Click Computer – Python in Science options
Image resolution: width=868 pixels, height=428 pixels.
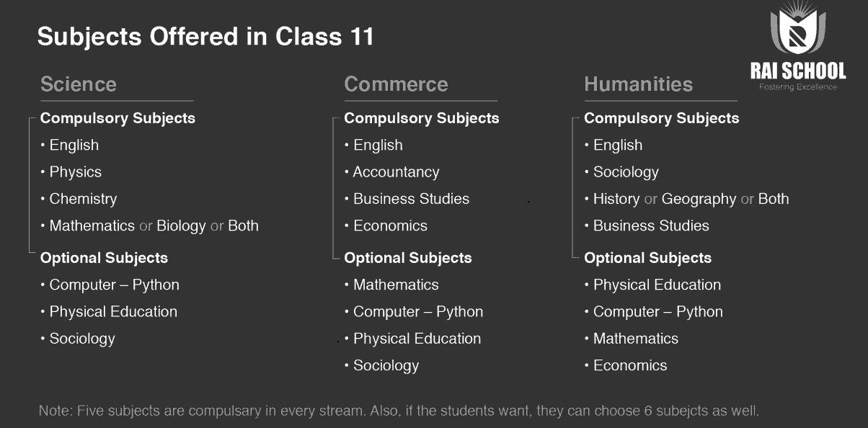point(114,285)
